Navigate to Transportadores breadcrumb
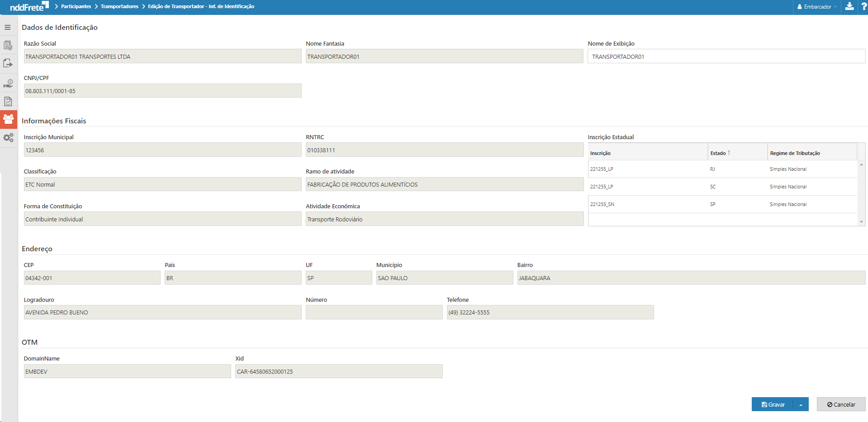868x422 pixels. (x=119, y=6)
